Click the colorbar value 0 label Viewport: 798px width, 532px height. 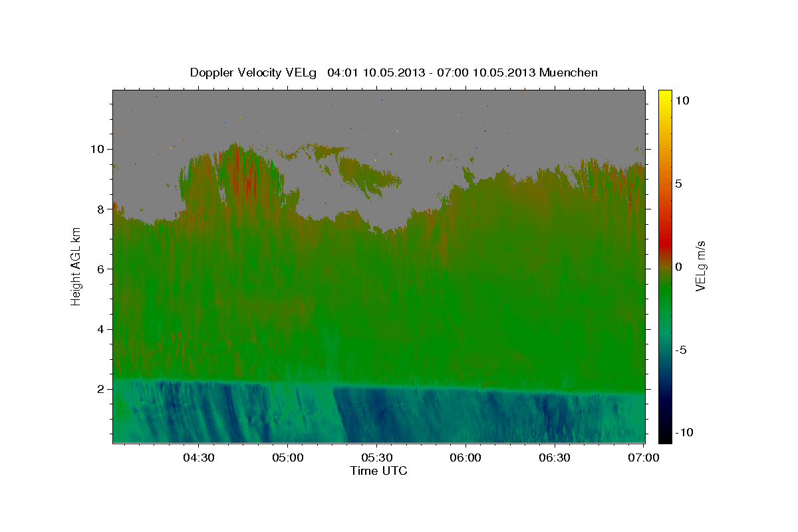[678, 267]
